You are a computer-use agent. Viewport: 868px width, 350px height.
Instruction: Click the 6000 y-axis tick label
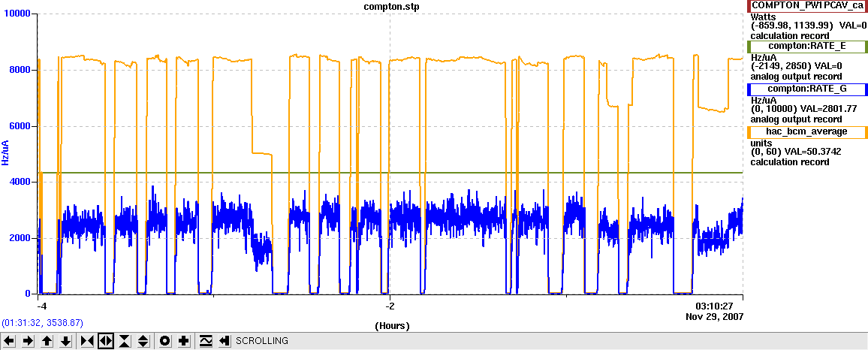[x=22, y=125]
